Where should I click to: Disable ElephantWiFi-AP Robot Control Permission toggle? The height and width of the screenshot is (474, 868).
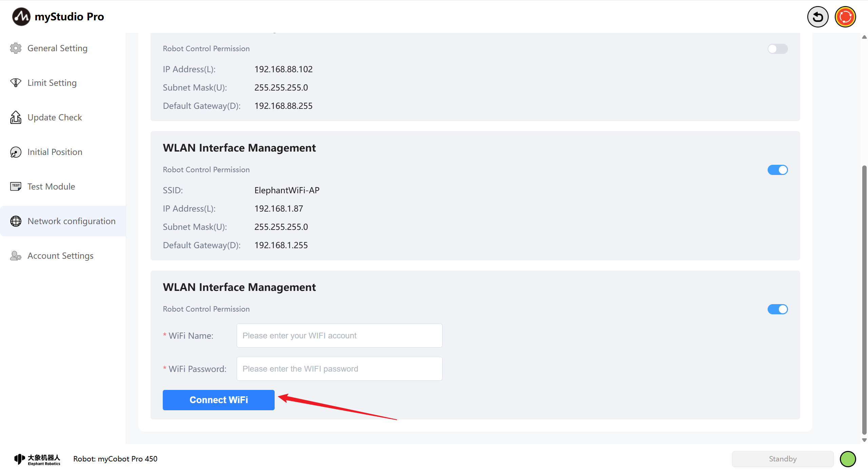point(777,170)
